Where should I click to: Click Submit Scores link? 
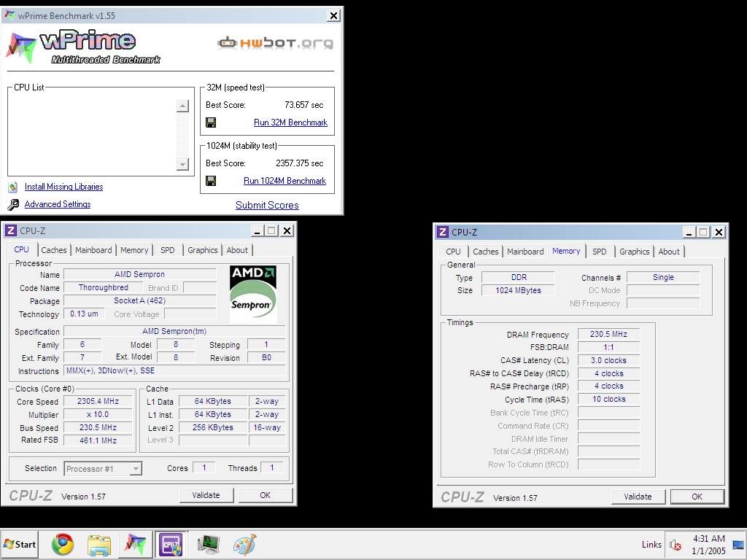point(267,205)
